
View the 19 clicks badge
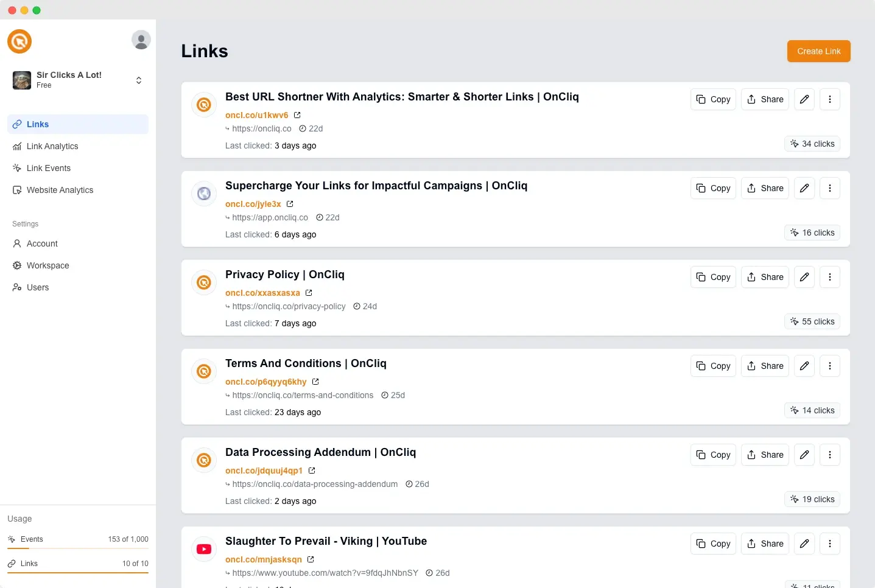(x=812, y=499)
